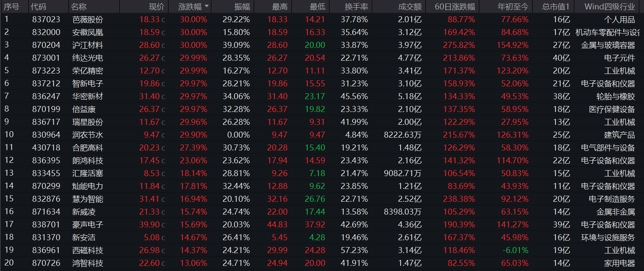Select the 个人用品 industry cell
Image resolution: width=644 pixels, height=271 pixels.
(620, 19)
